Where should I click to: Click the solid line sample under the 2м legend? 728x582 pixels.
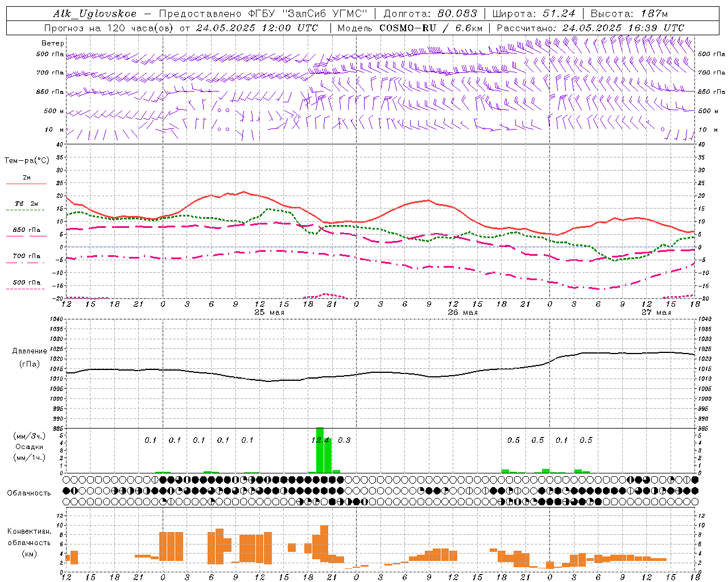tap(26, 184)
